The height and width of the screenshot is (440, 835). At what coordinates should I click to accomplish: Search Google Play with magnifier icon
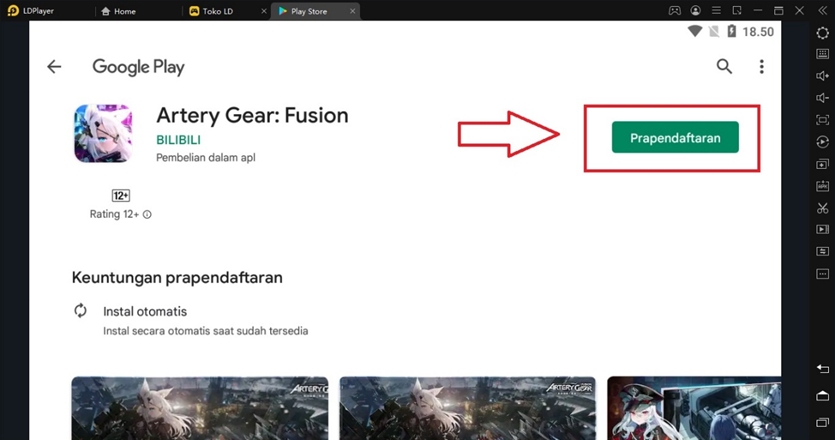(x=724, y=67)
